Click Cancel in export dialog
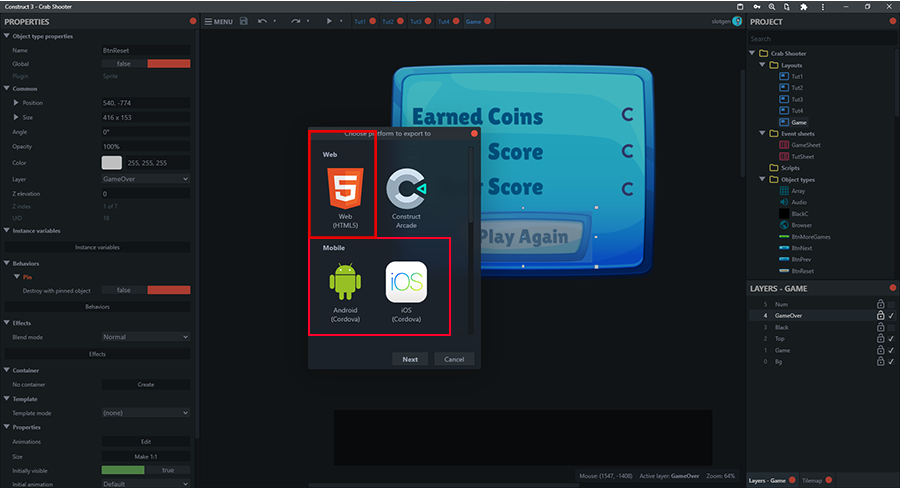The width and height of the screenshot is (900, 489). [454, 359]
